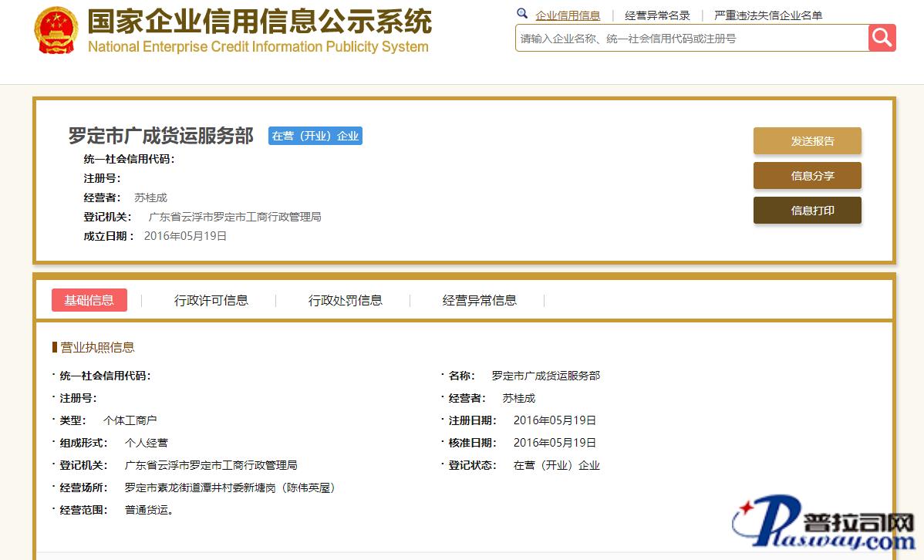Screen dimensions: 924x560
Task: Switch to the 基础信息 tab
Action: [x=89, y=300]
